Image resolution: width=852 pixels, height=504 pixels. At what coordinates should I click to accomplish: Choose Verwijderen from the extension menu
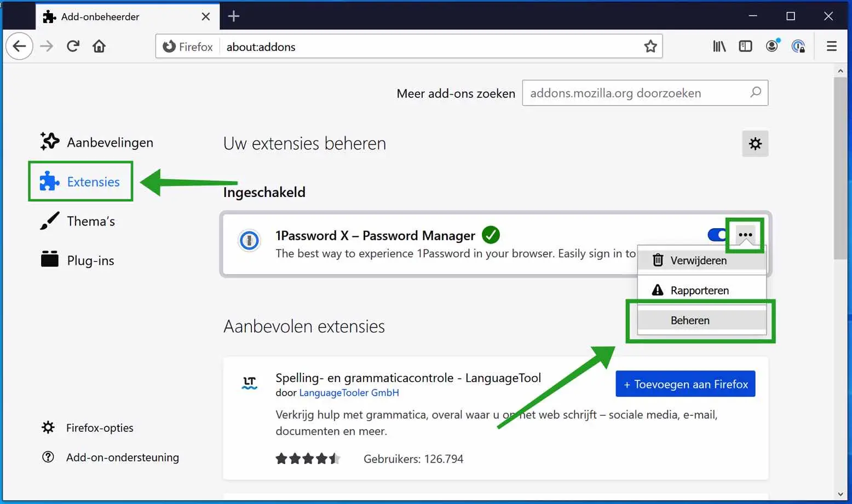pos(701,260)
